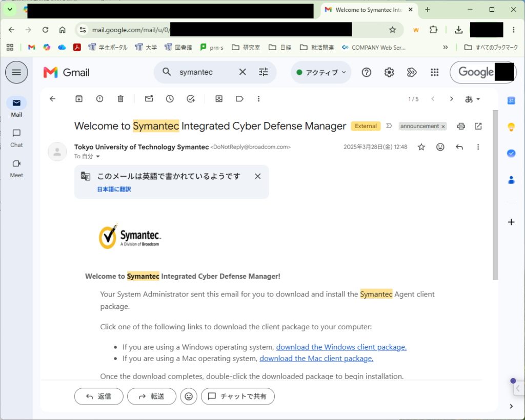Image resolution: width=525 pixels, height=420 pixels.
Task: Snooze this email with clock icon
Action: [x=170, y=99]
